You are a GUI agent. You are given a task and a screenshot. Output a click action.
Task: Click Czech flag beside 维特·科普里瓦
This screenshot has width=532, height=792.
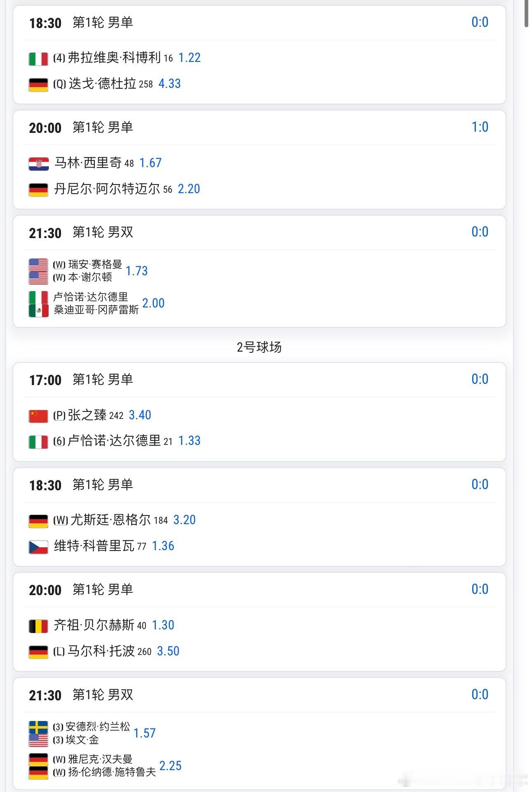pyautogui.click(x=38, y=547)
